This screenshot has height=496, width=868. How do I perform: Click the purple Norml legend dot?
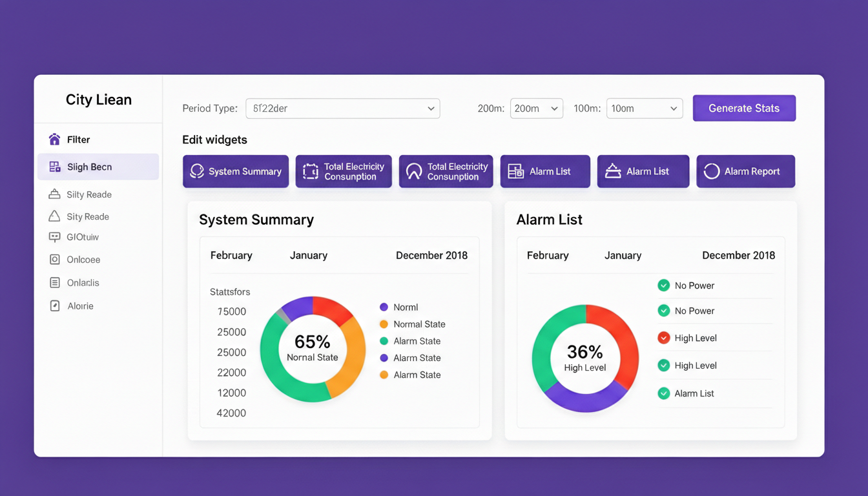tap(384, 307)
